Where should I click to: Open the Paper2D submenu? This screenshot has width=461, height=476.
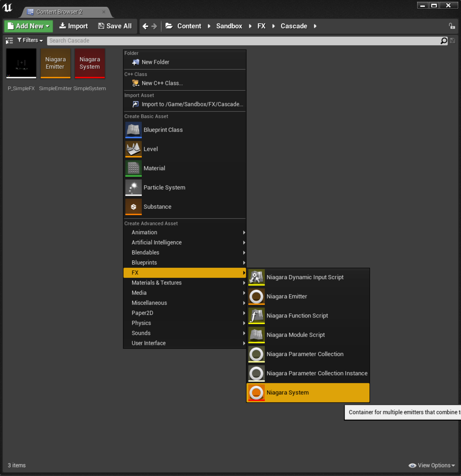click(x=184, y=313)
